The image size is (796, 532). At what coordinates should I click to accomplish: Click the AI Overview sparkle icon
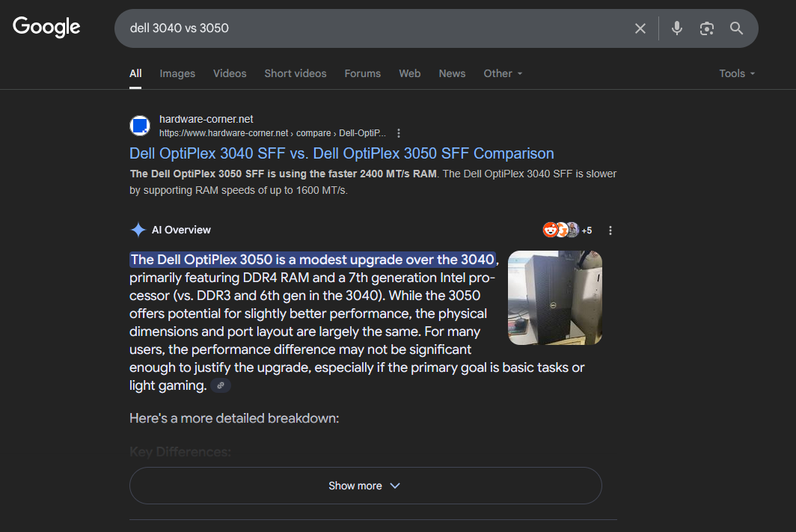pos(138,230)
